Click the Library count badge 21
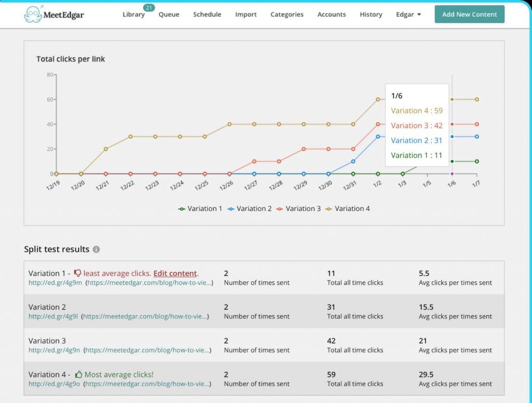 coord(149,7)
